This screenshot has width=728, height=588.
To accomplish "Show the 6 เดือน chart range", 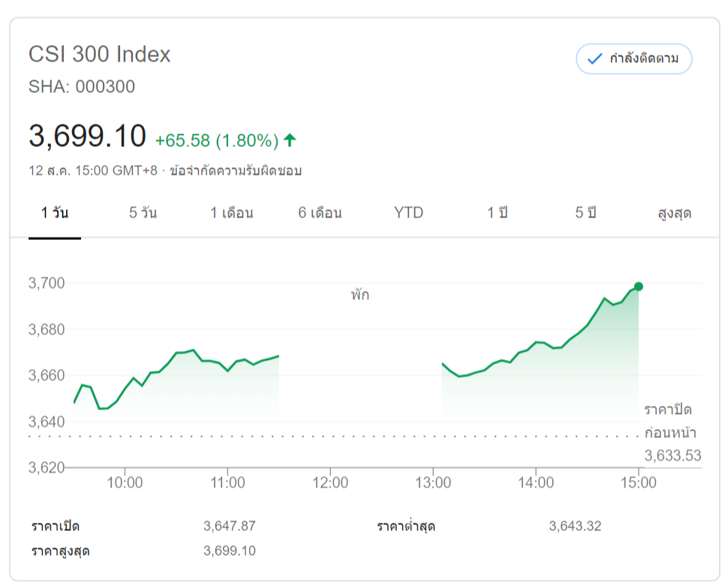I will (x=320, y=213).
